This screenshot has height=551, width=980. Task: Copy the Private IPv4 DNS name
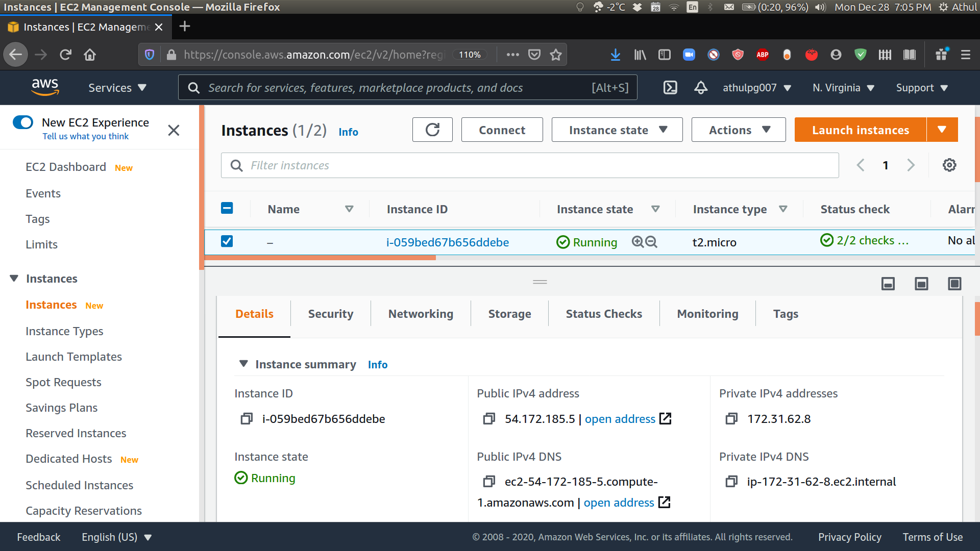731,482
